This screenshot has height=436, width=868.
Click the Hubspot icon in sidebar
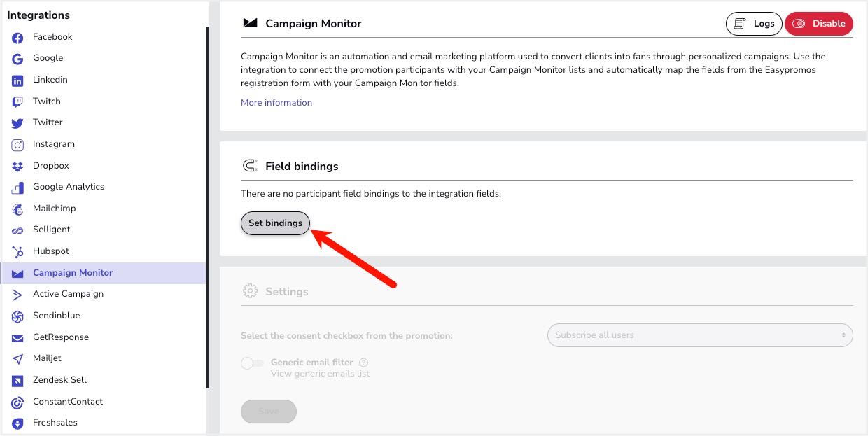tap(17, 252)
